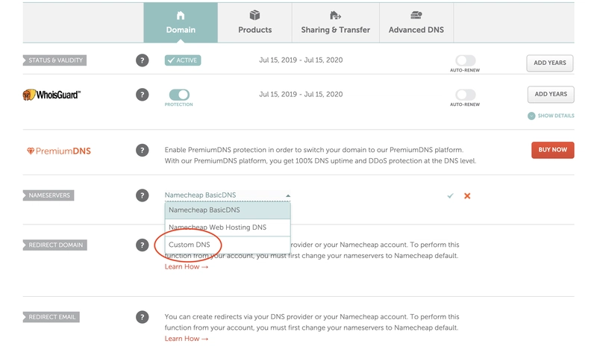Image resolution: width=597 pixels, height=364 pixels.
Task: Click Add Years for domain status
Action: (550, 63)
